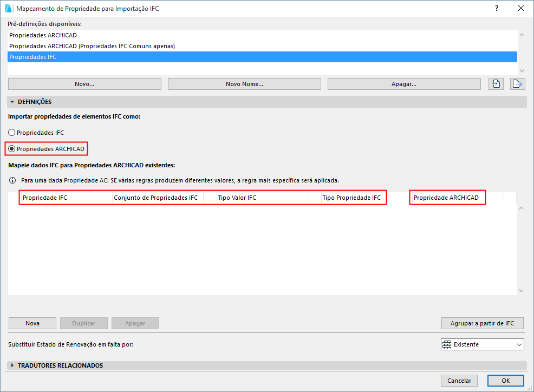Image resolution: width=534 pixels, height=392 pixels.
Task: Click the ARCHICAD logo in title bar
Action: point(9,8)
